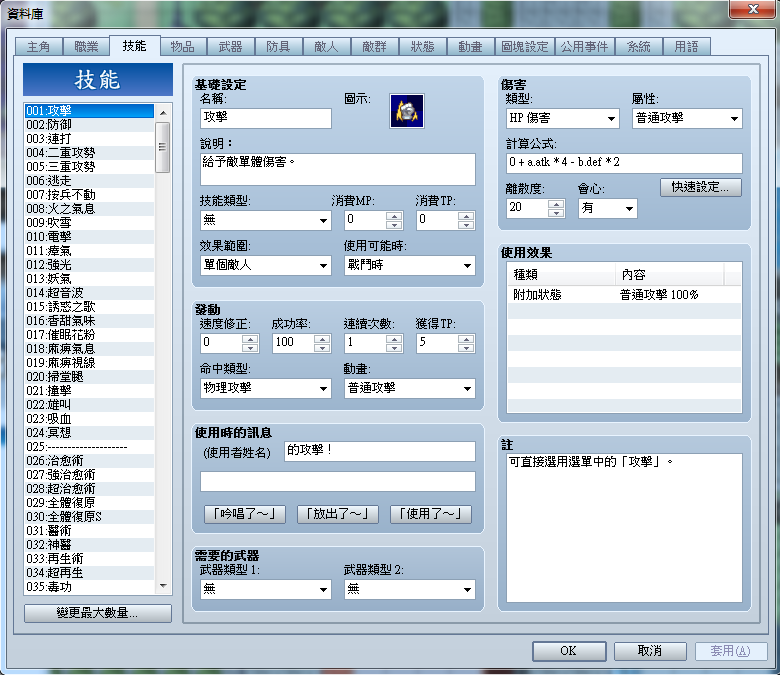Go to the 敵人 tab

click(x=326, y=47)
